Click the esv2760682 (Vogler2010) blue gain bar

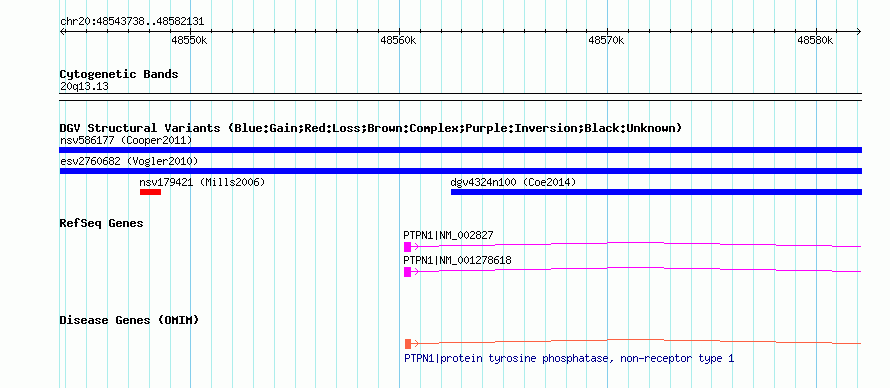pos(460,171)
